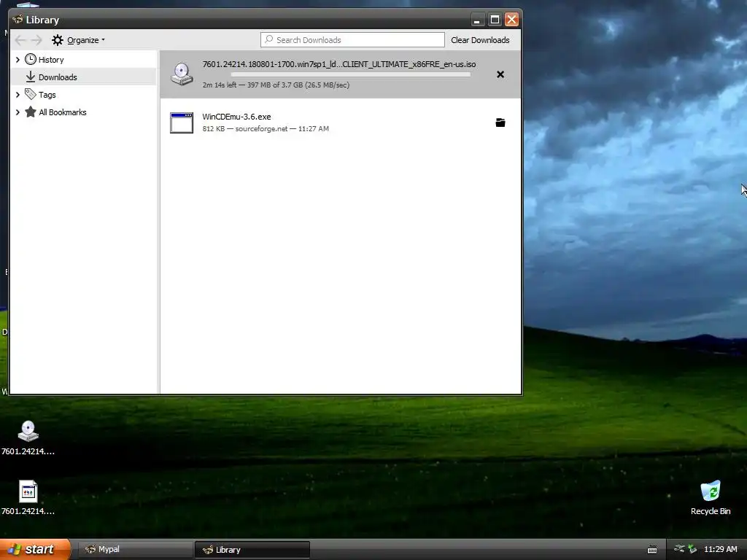The image size is (747, 560).
Task: Focus the Search Downloads field
Action: click(352, 40)
